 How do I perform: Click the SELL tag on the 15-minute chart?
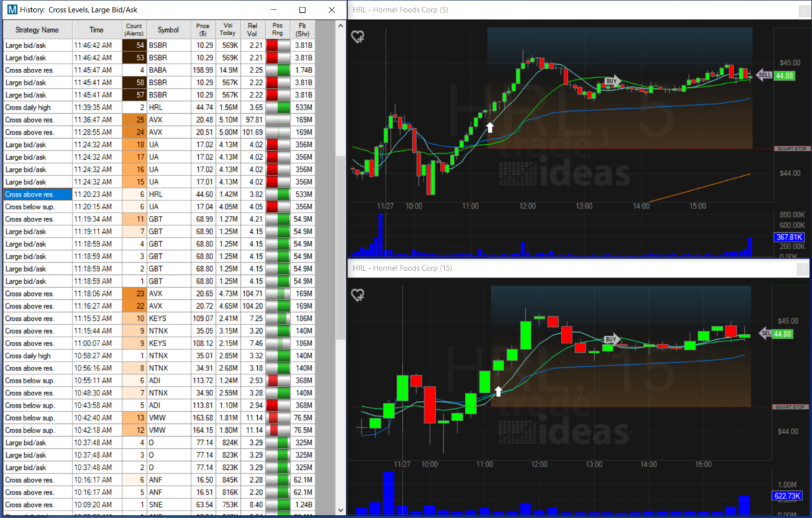tap(766, 333)
